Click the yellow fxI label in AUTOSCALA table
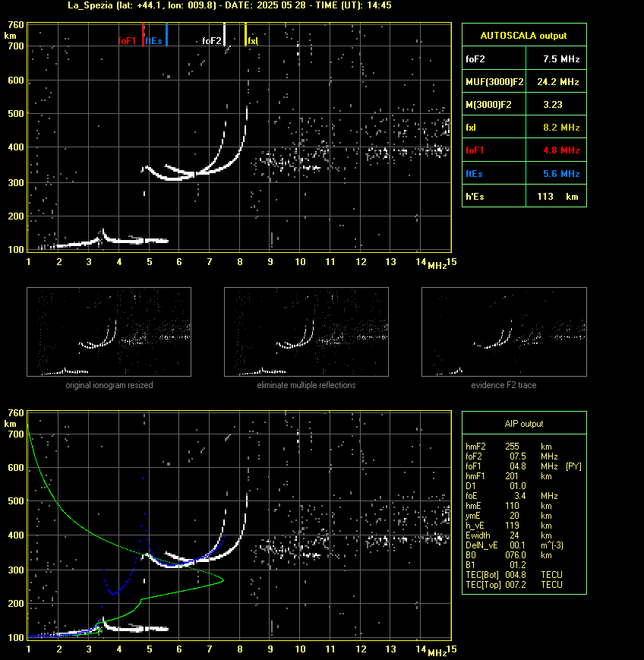Image resolution: width=644 pixels, height=660 pixels. coord(471,128)
